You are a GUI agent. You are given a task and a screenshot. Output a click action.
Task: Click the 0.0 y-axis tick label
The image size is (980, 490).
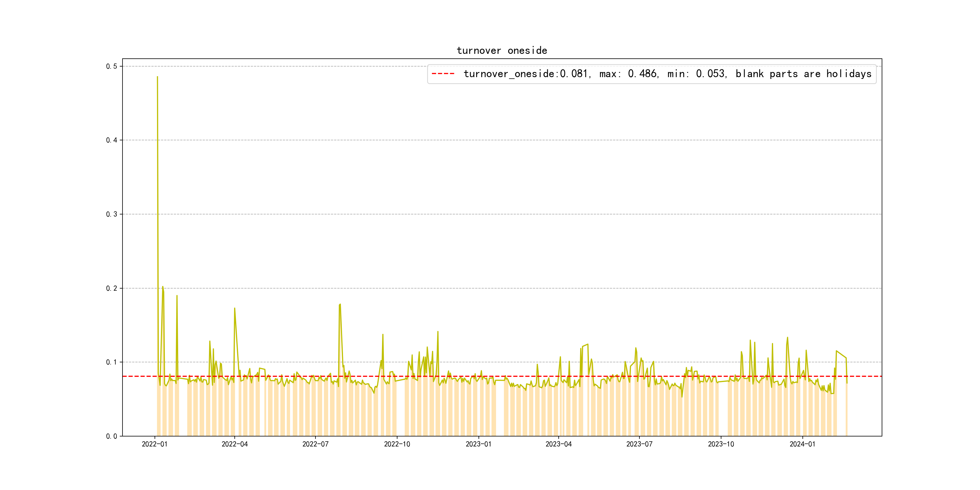[x=112, y=436]
